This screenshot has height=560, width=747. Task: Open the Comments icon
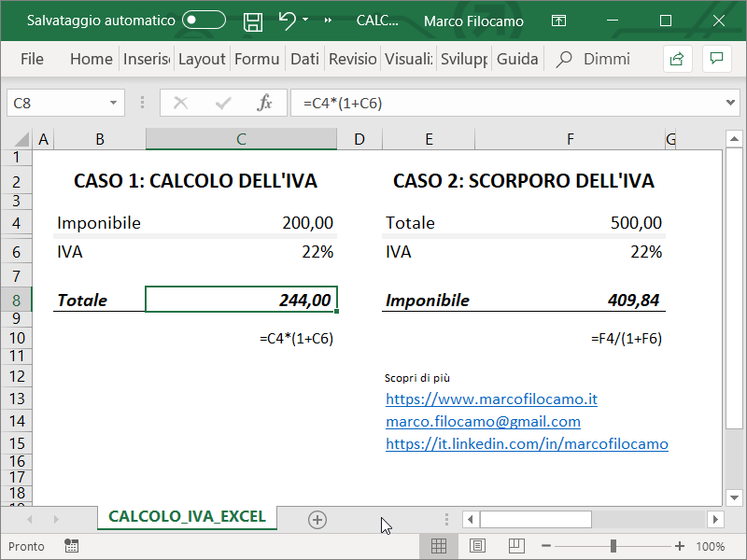coord(715,58)
